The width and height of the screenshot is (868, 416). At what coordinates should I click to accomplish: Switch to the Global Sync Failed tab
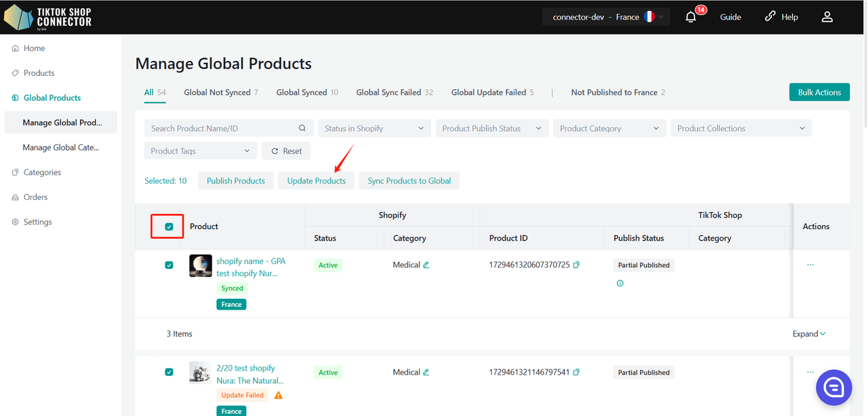click(394, 92)
